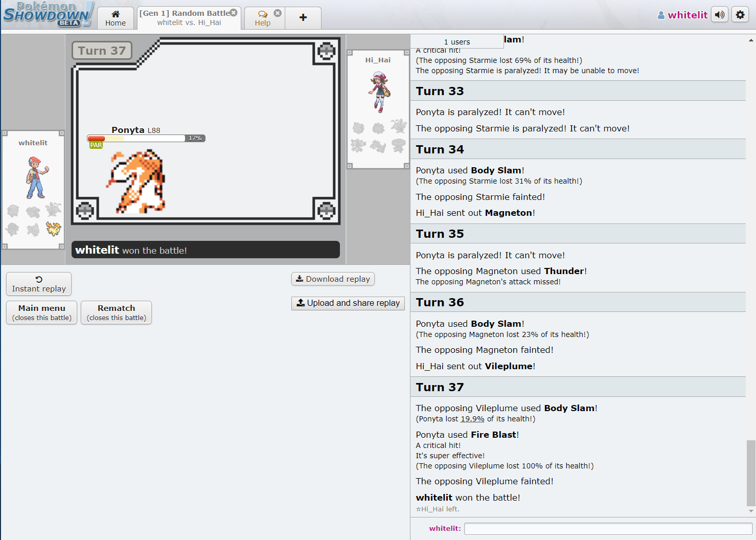Screen dimensions: 756x540
Task: Click the Ponyta L88 name label
Action: click(x=136, y=130)
